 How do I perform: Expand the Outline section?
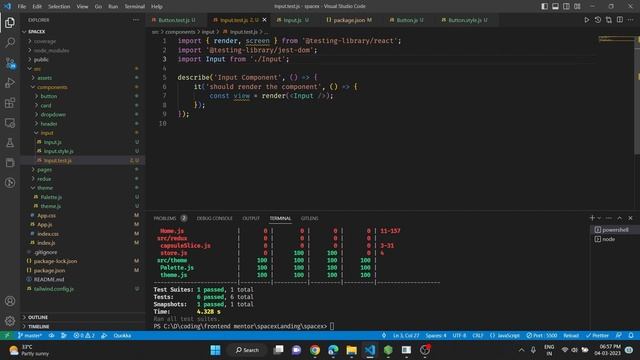click(x=83, y=317)
